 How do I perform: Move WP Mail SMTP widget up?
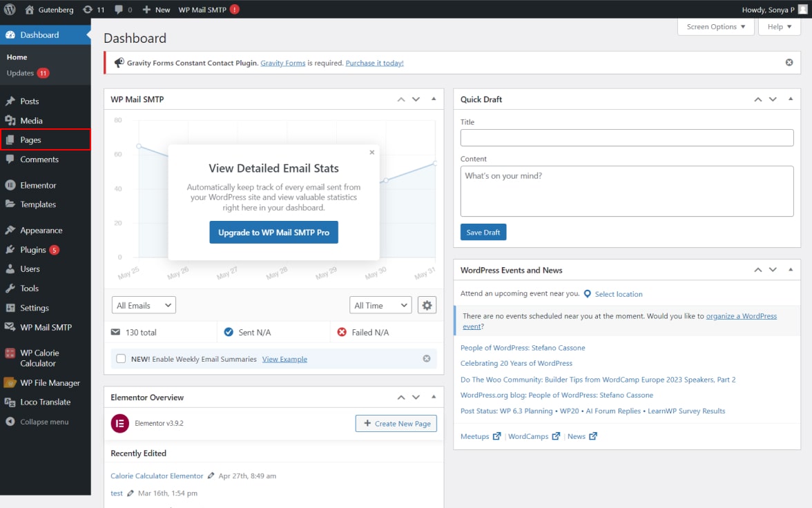(400, 99)
